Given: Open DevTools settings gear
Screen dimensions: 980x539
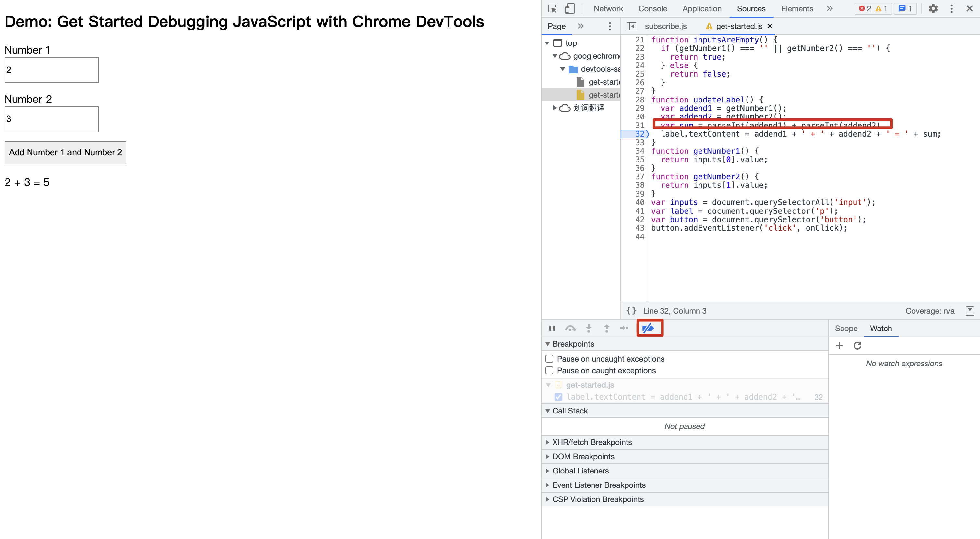Looking at the screenshot, I should pos(933,9).
